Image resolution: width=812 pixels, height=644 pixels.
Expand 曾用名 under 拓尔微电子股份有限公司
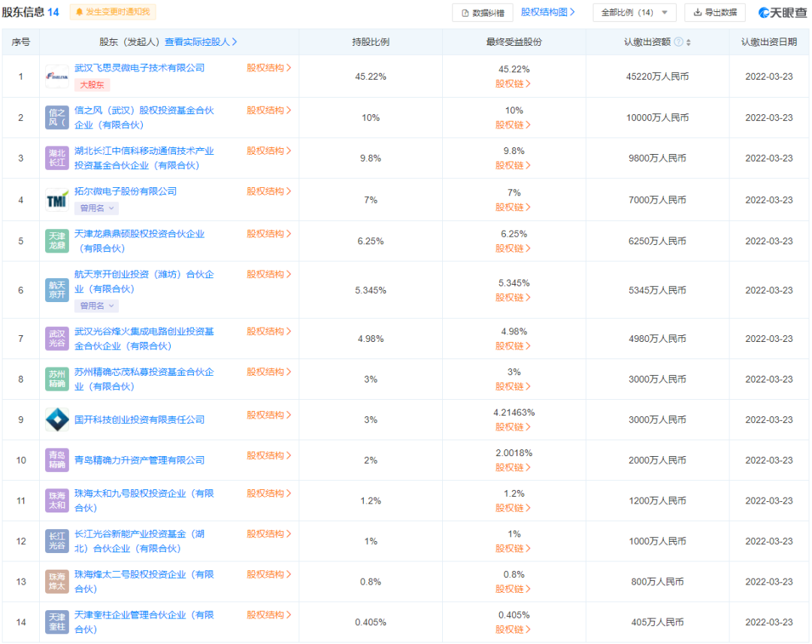(97, 208)
